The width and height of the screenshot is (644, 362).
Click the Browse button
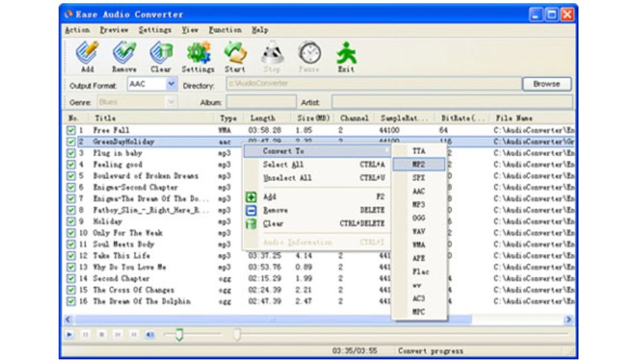tap(546, 84)
